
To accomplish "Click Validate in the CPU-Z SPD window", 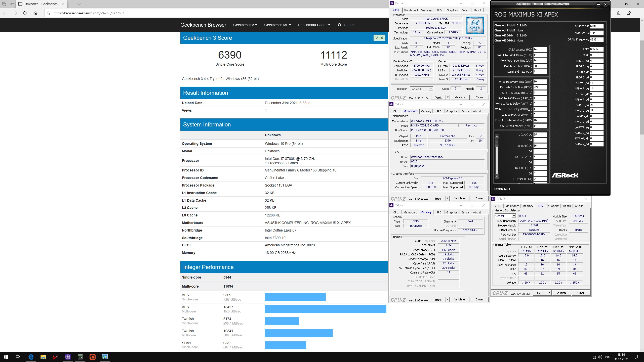I will [x=561, y=293].
